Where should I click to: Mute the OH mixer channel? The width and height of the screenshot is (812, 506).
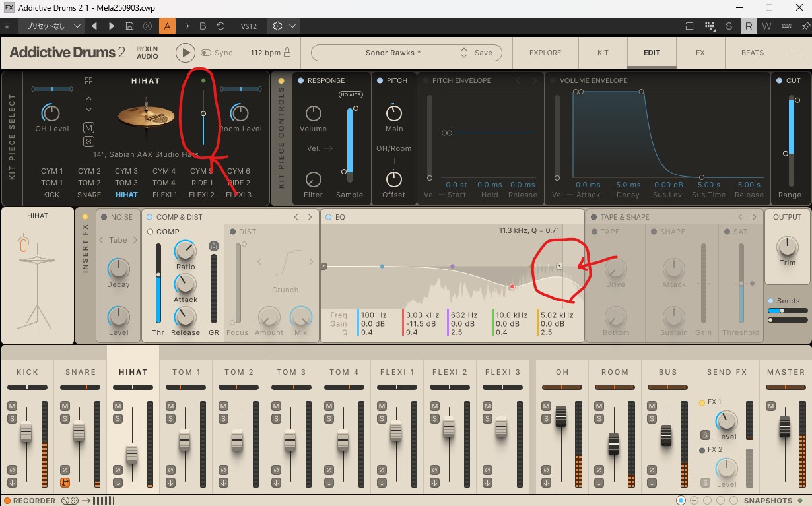(547, 406)
